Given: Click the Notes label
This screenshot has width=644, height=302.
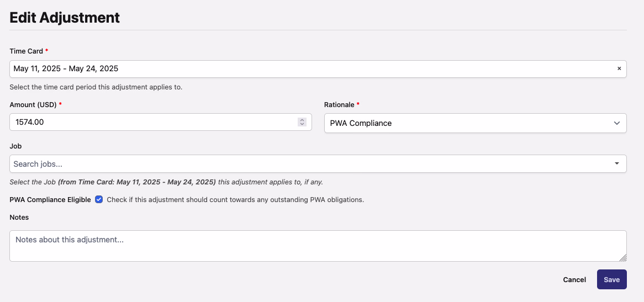Looking at the screenshot, I should [x=19, y=218].
